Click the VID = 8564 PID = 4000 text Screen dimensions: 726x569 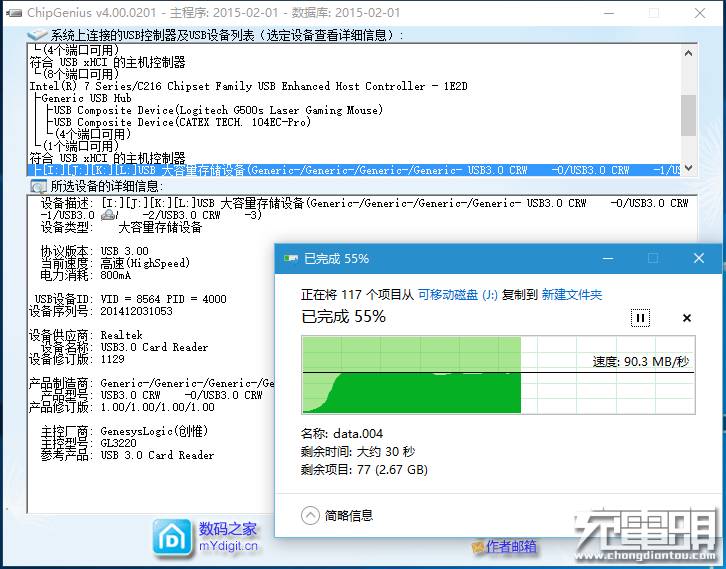point(163,299)
